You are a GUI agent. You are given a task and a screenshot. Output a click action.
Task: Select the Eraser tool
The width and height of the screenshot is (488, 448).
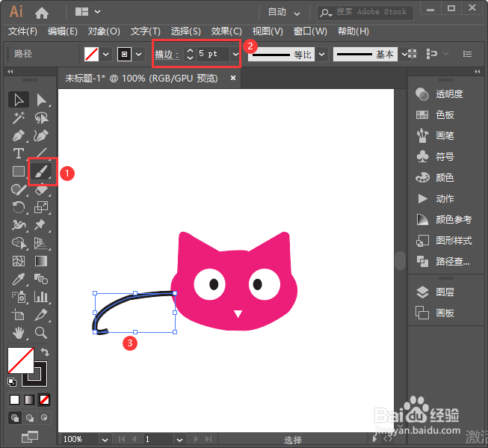(x=41, y=190)
